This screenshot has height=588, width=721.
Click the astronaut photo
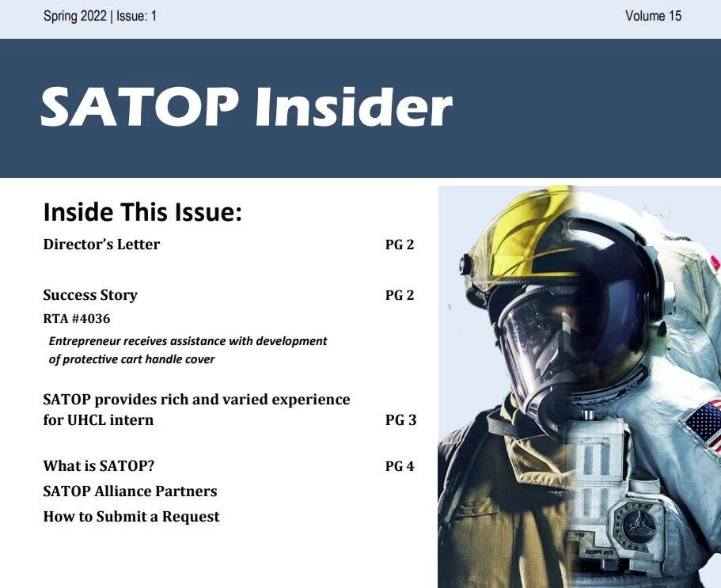point(578,380)
